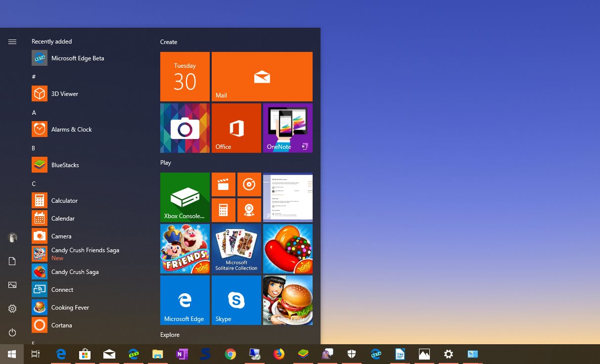Open the OneNote tile
Screen dimensions: 600x364
pos(288,128)
